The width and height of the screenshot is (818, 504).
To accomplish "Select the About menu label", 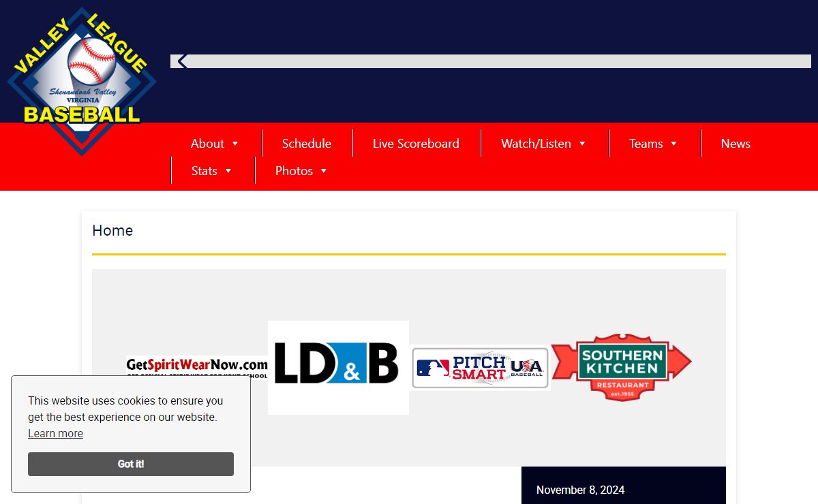I will pos(207,144).
